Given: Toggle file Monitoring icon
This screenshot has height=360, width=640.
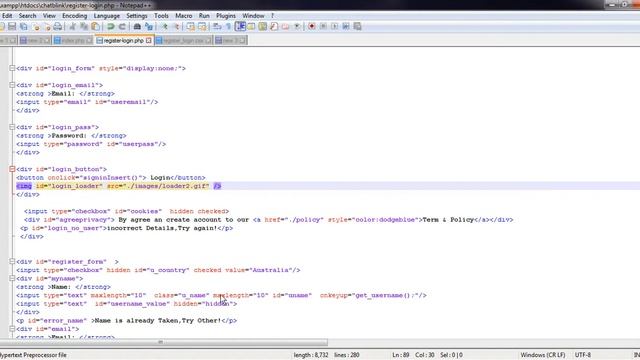Looking at the screenshot, I should pyautogui.click(x=297, y=27).
